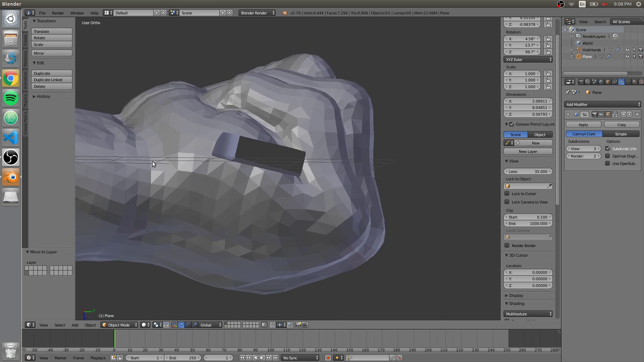The image size is (644, 362).
Task: Open the Texture properties tab (checkered icon)
Action: point(641,82)
